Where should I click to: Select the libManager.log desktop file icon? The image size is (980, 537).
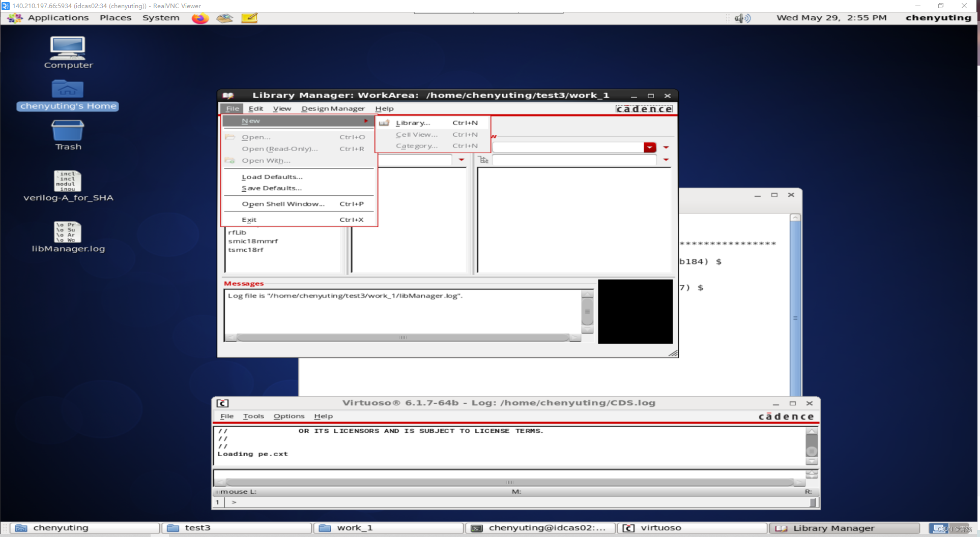pos(68,237)
